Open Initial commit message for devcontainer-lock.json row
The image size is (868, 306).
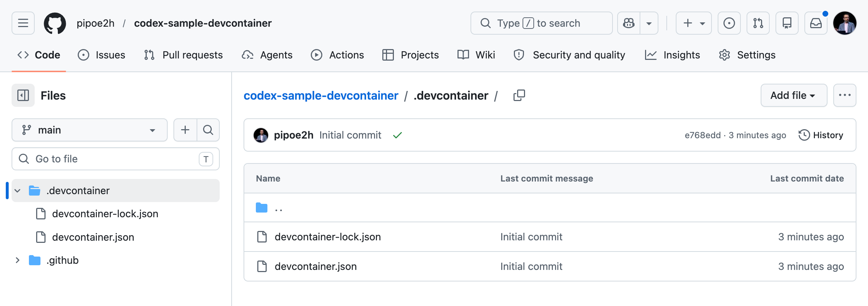(531, 237)
